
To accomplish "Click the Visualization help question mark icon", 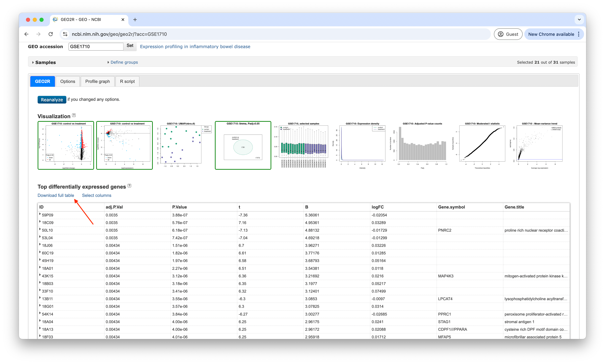I will (74, 115).
